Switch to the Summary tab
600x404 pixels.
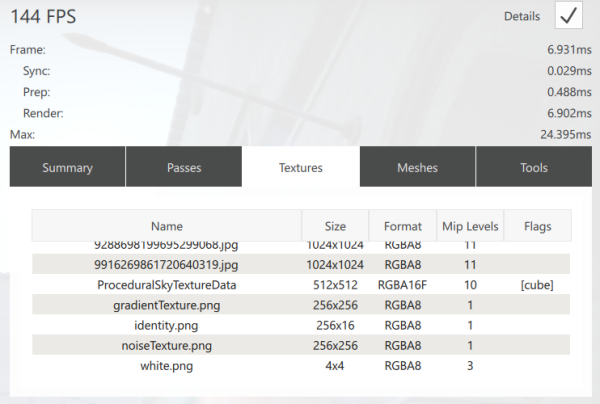[67, 167]
